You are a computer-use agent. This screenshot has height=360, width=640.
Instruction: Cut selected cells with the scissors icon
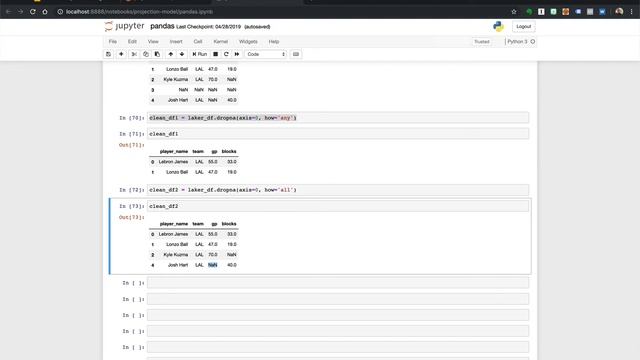click(134, 54)
